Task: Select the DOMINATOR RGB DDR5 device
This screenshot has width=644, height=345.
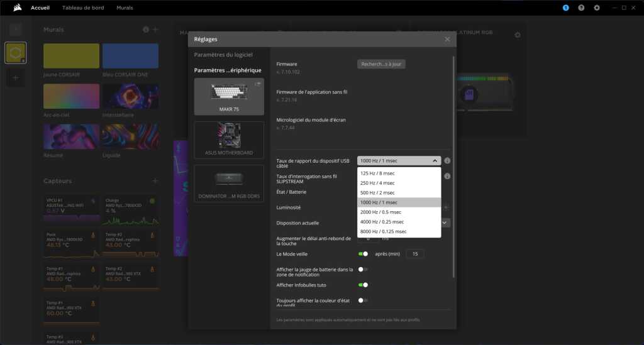Action: pos(229,183)
